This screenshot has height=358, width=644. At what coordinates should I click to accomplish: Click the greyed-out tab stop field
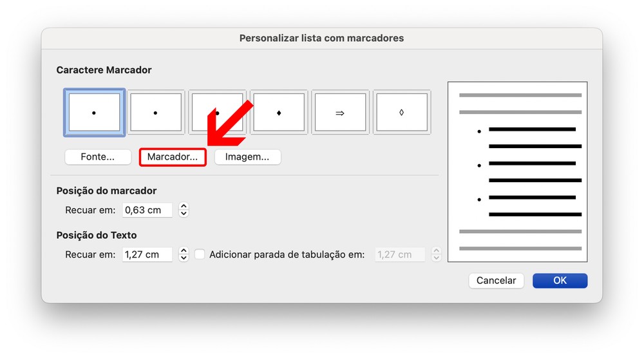point(400,254)
